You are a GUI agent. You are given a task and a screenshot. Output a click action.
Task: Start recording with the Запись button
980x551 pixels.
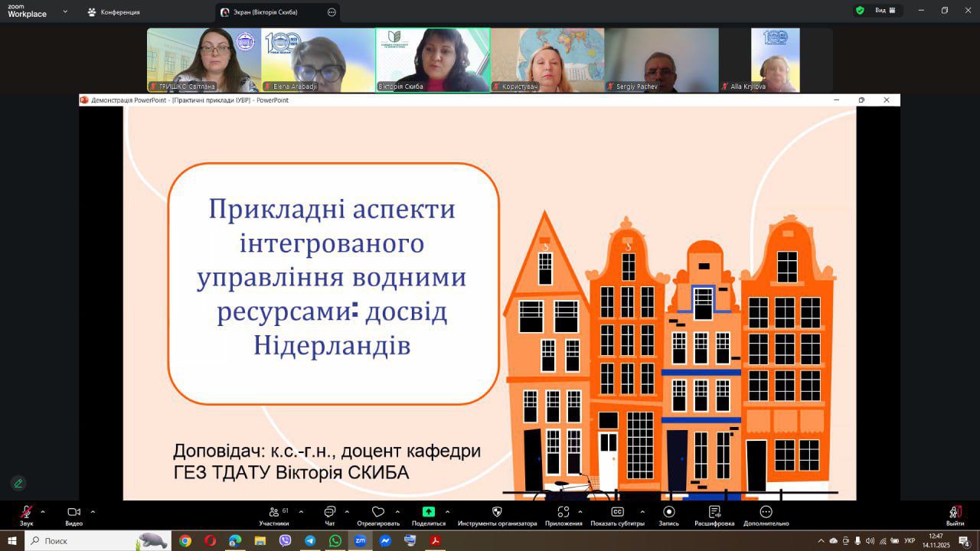point(668,516)
